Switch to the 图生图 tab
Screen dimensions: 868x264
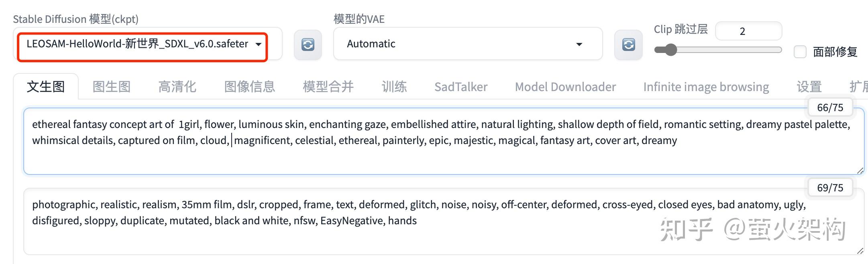112,86
